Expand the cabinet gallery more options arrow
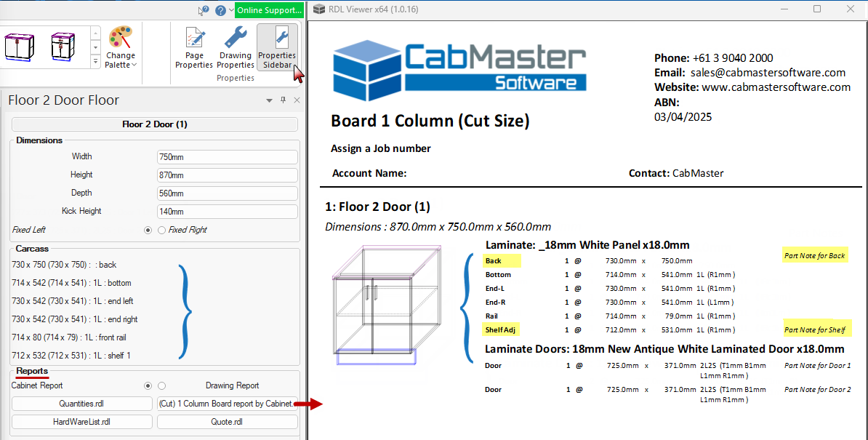 pyautogui.click(x=95, y=61)
